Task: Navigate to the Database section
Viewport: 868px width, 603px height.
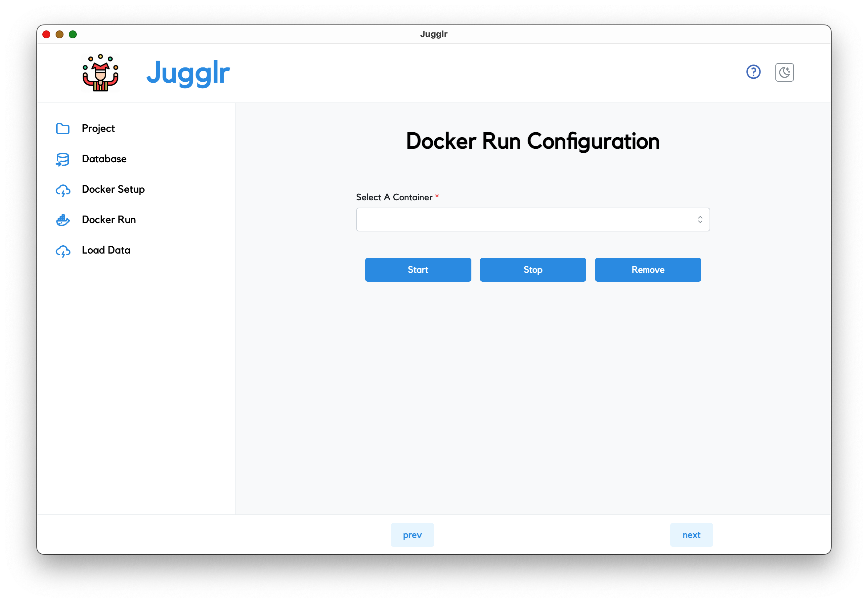Action: tap(104, 159)
